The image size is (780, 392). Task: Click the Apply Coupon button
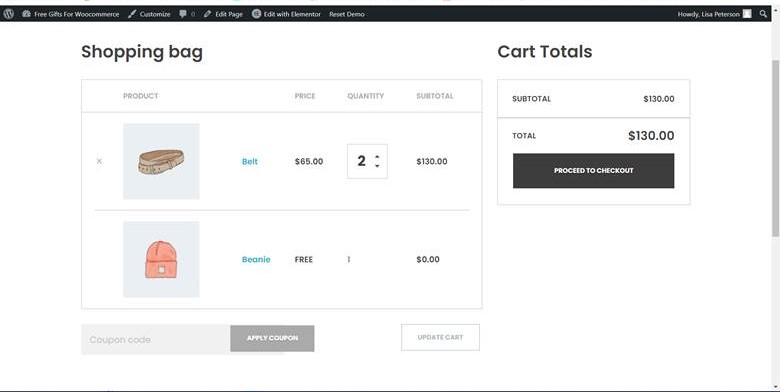(x=272, y=338)
